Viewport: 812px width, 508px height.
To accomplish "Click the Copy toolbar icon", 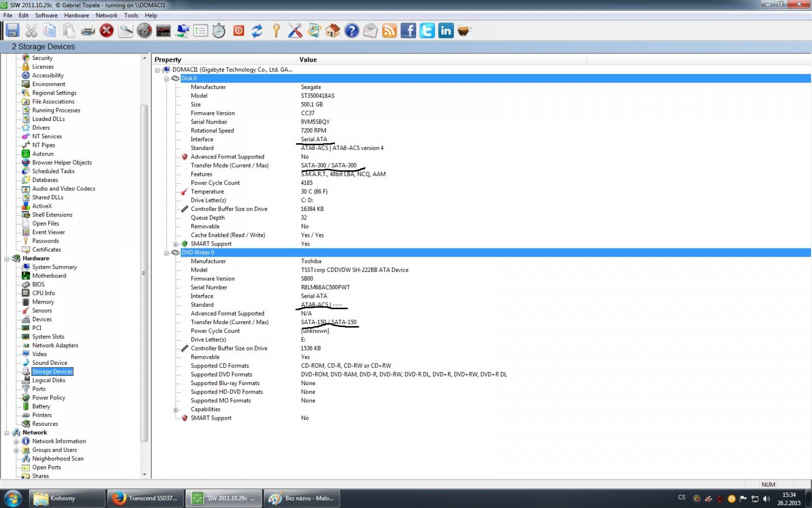I will click(50, 30).
